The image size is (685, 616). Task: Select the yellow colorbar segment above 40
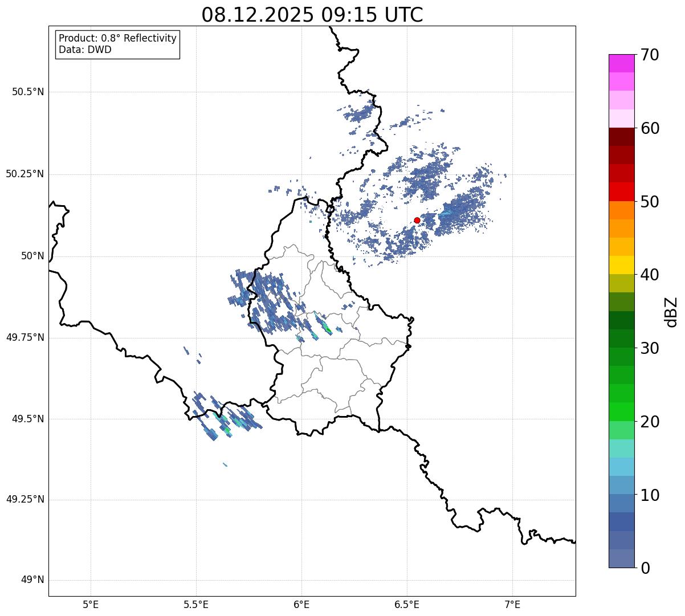pos(621,266)
